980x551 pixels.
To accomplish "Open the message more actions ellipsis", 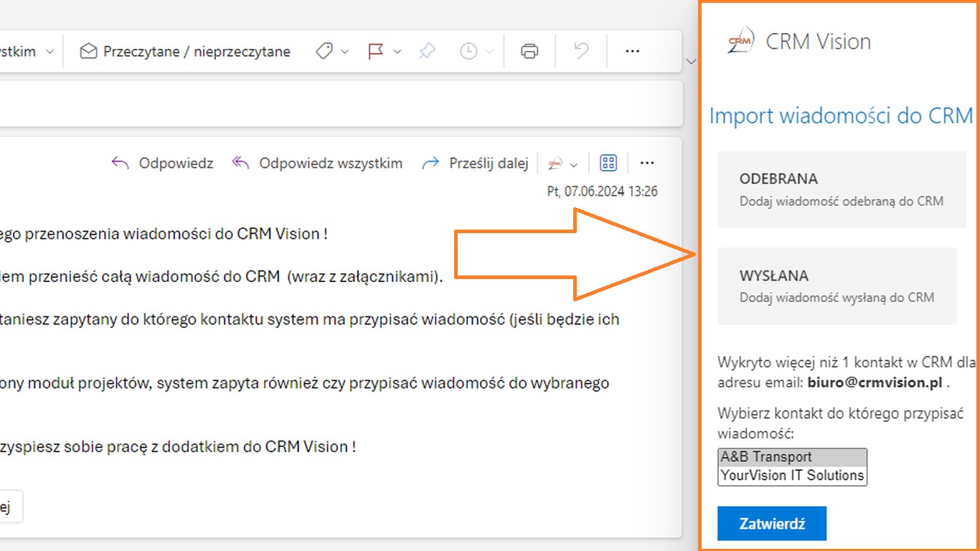I will click(x=647, y=164).
